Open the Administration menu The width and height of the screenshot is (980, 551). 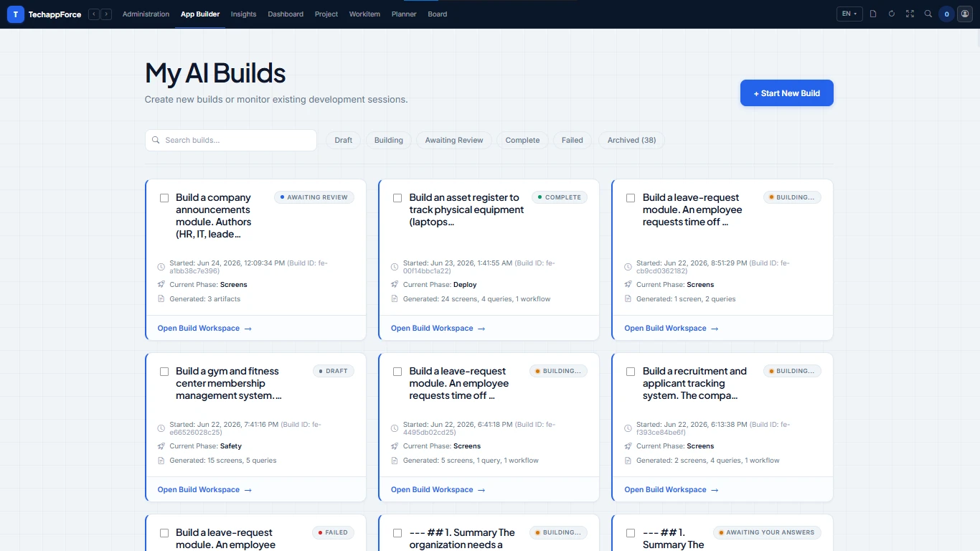pyautogui.click(x=146, y=14)
